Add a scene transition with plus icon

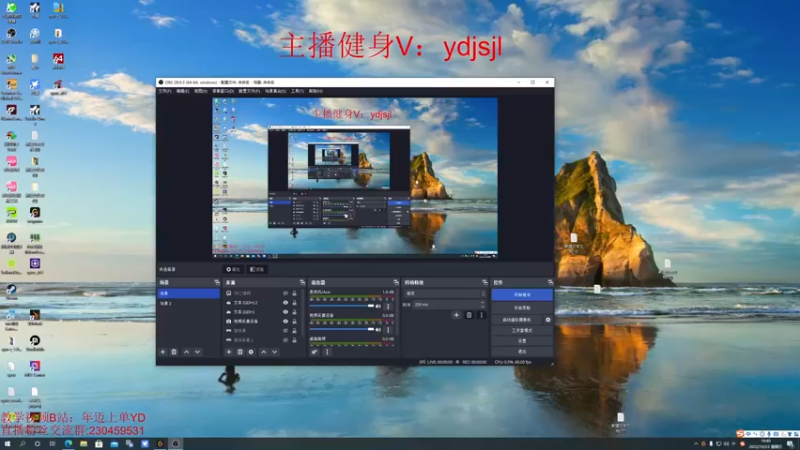pyautogui.click(x=457, y=315)
